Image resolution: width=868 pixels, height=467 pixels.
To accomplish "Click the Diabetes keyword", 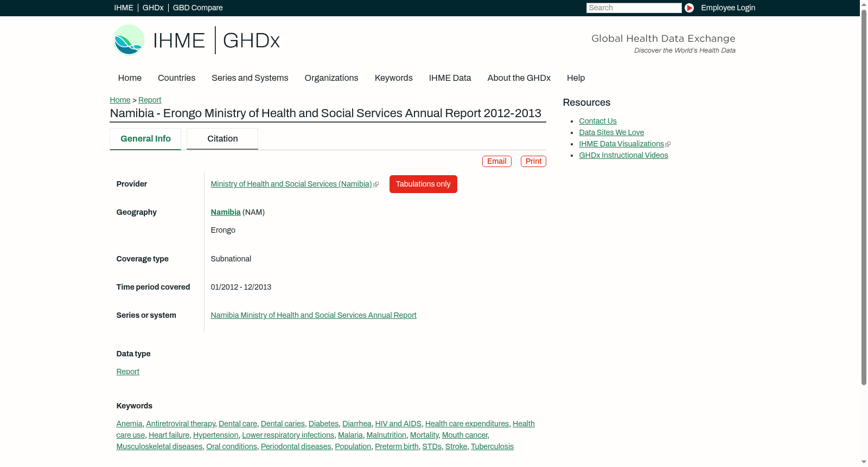I will (323, 424).
